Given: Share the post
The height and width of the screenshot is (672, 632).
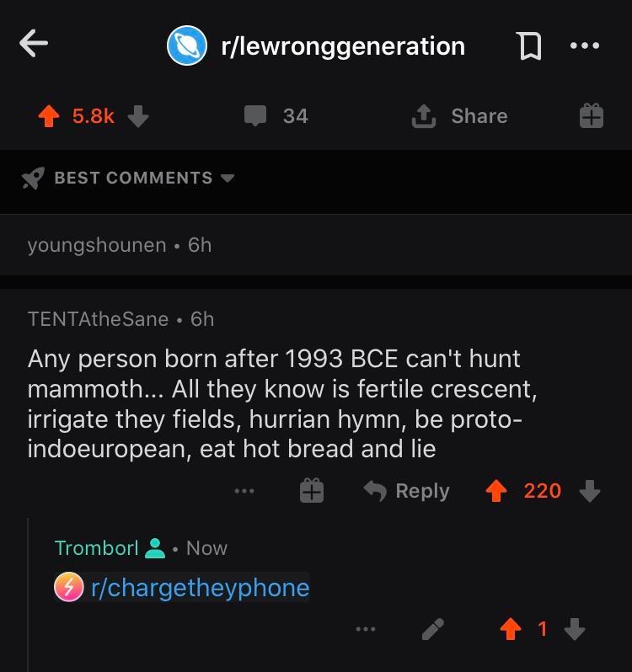Looking at the screenshot, I should [x=459, y=116].
